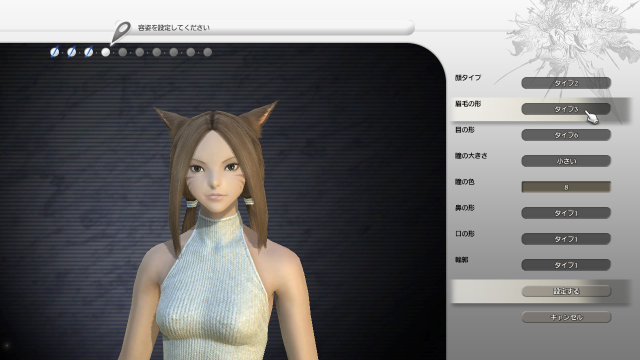Change 顔タイプ selector showing タイプ2
640x360 pixels.
(x=566, y=83)
